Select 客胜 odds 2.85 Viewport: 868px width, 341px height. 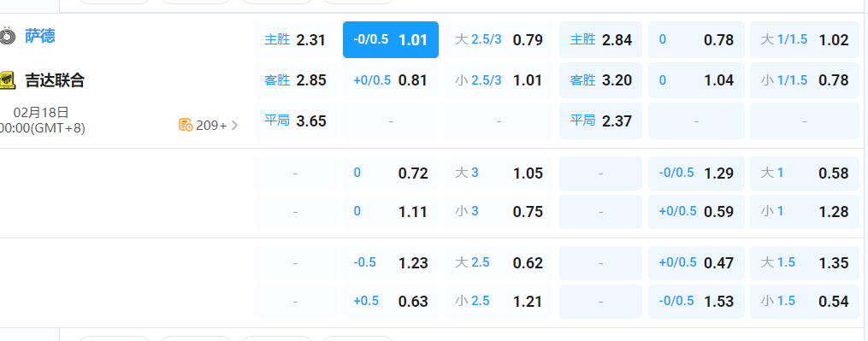296,80
